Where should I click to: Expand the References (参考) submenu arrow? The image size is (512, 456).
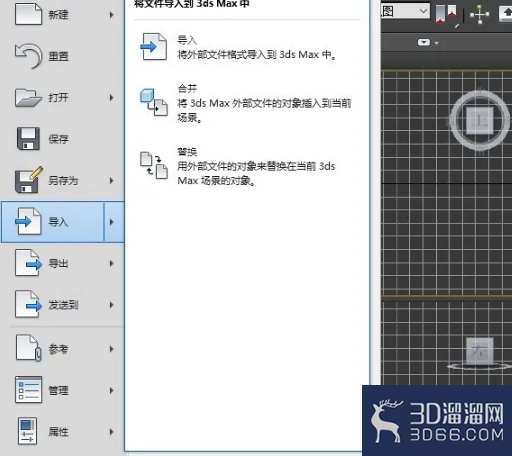pyautogui.click(x=111, y=349)
